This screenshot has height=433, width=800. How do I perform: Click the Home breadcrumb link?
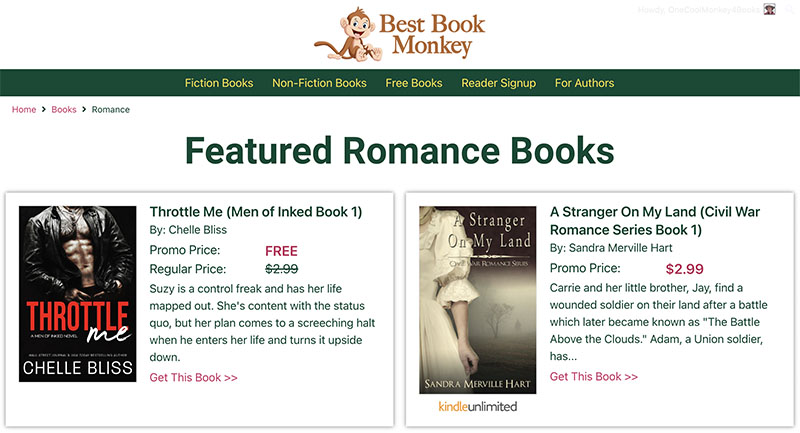pos(24,109)
